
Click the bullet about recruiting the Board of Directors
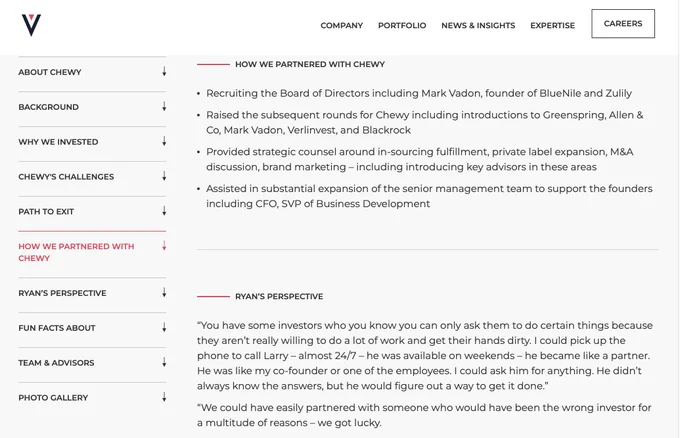(x=418, y=93)
